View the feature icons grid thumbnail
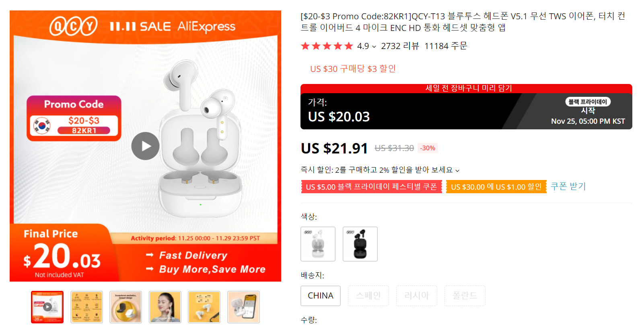The height and width of the screenshot is (331, 644). [x=86, y=307]
